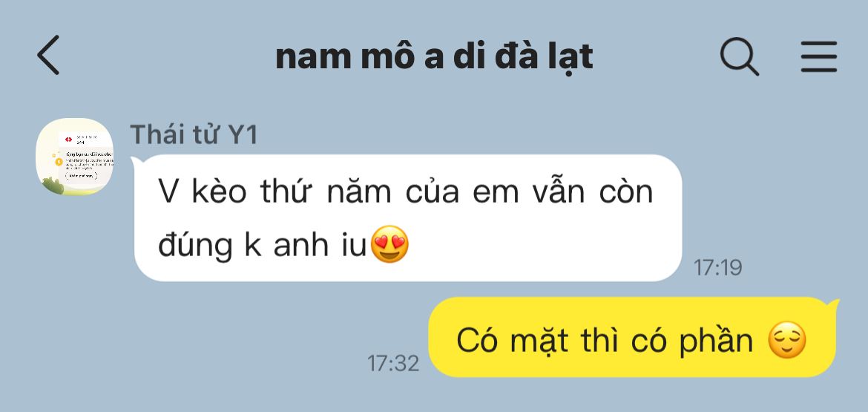Click the words "anh iu" in the message
This screenshot has height=412, width=868.
(320, 243)
